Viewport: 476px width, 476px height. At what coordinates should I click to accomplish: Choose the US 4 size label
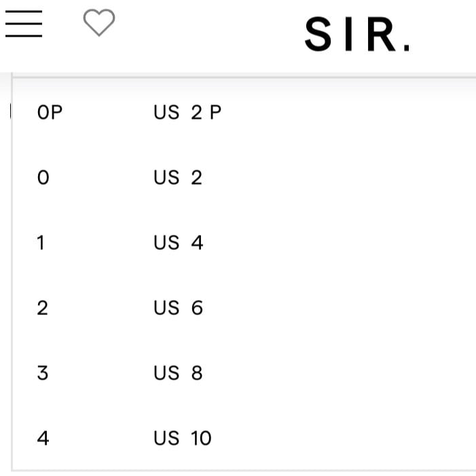179,242
